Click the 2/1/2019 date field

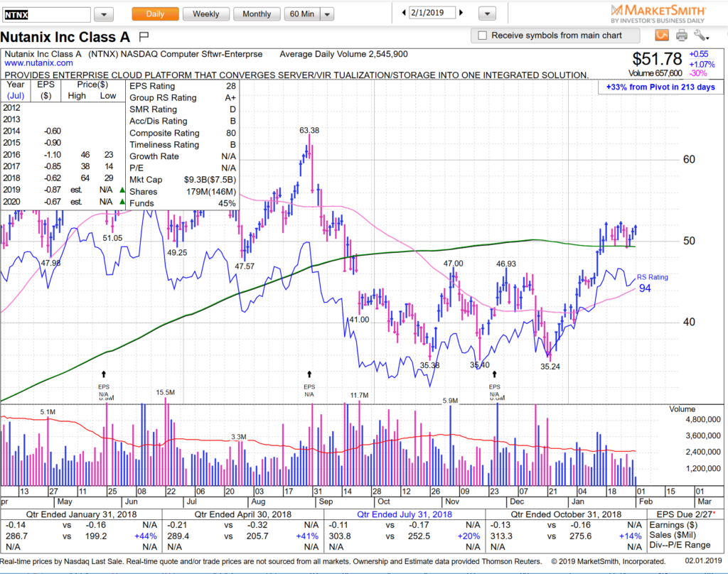tap(432, 13)
